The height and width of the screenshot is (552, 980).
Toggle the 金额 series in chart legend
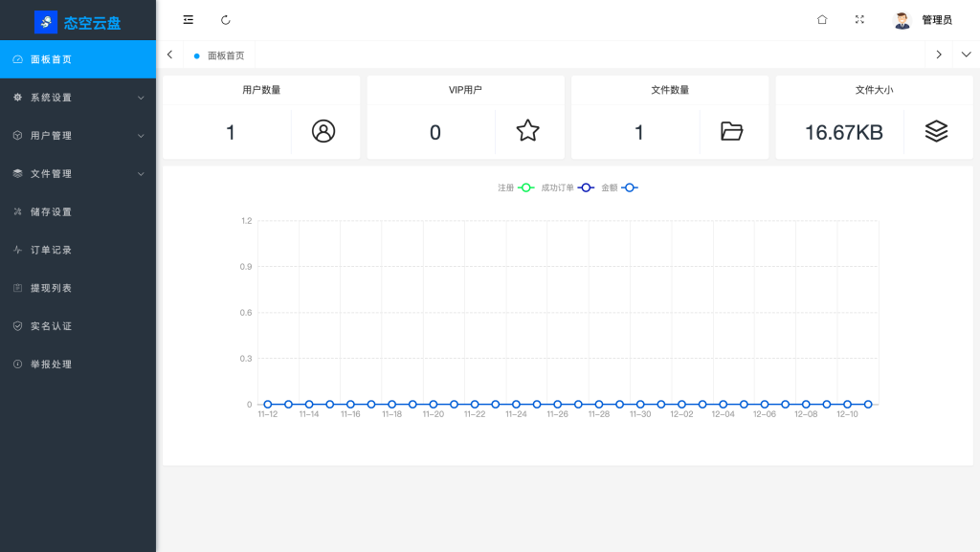(x=619, y=188)
